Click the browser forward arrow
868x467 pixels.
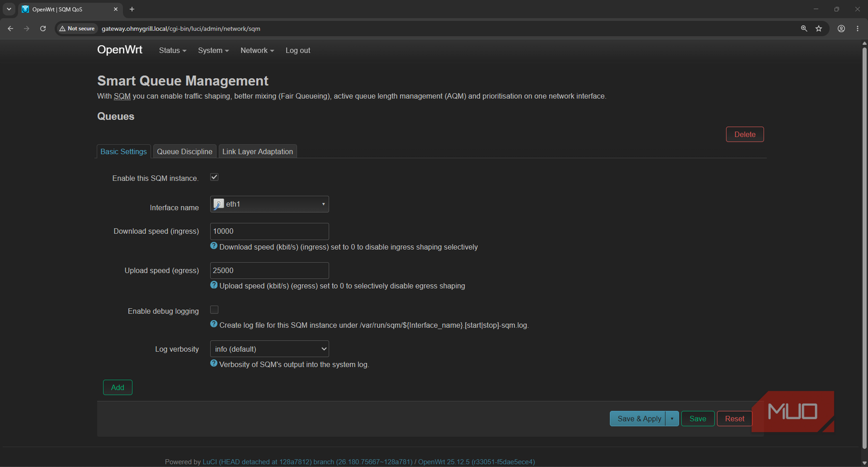(x=26, y=28)
